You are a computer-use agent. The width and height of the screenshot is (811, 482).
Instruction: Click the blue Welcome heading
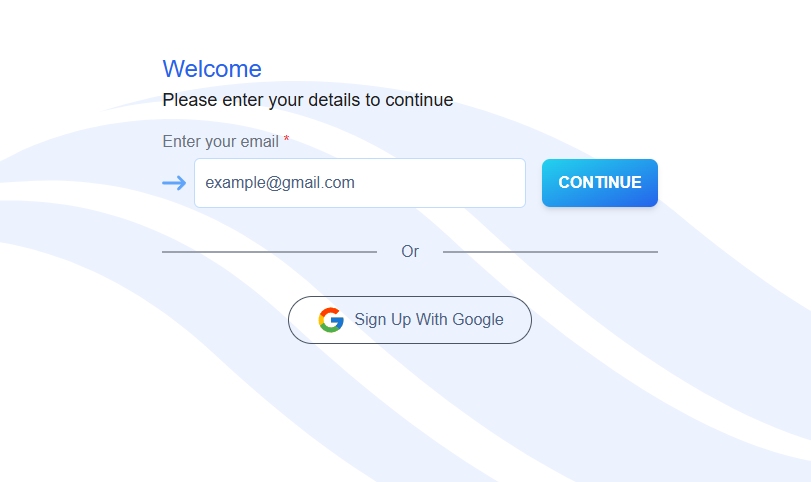pyautogui.click(x=212, y=69)
